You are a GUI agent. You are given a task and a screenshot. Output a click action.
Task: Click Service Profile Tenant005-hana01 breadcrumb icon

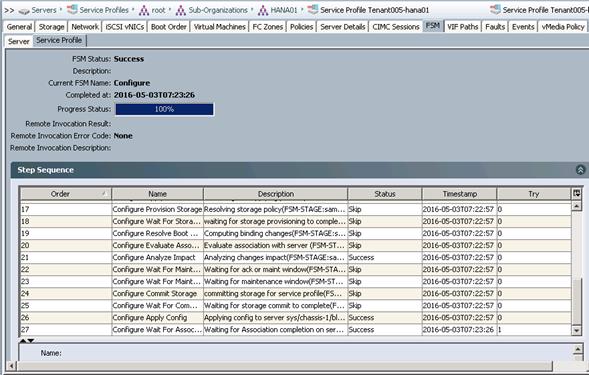click(x=313, y=10)
